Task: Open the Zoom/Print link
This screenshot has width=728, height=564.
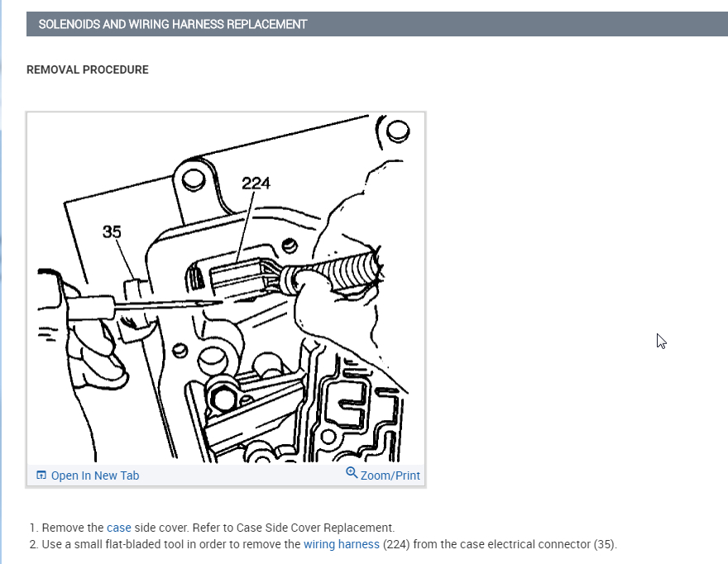Action: (390, 476)
